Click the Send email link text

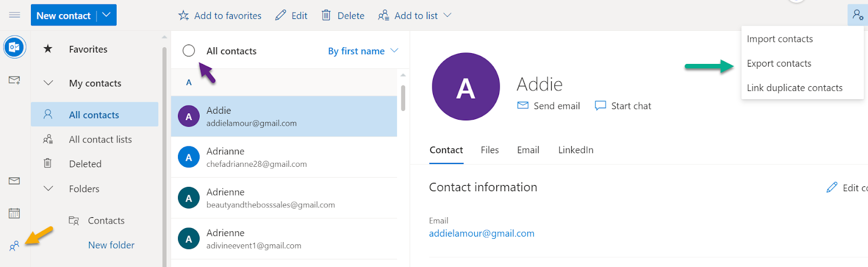557,106
